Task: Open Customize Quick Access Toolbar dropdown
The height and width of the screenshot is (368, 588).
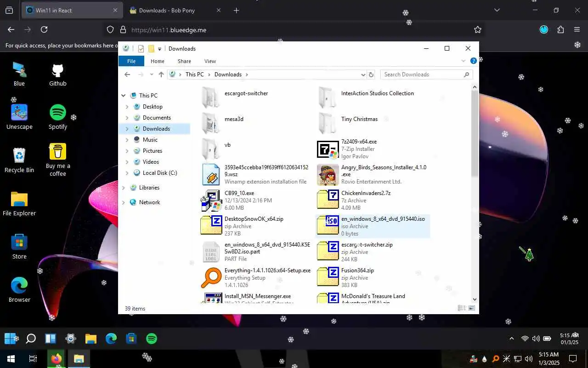Action: click(159, 49)
